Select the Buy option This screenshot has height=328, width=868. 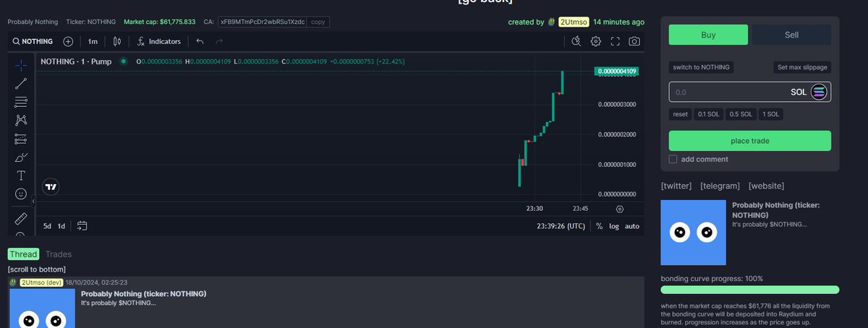coord(708,35)
